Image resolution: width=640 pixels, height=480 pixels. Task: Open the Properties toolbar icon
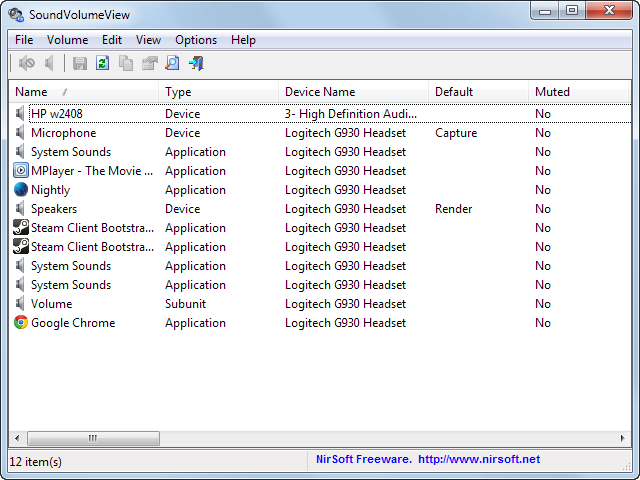pyautogui.click(x=149, y=63)
